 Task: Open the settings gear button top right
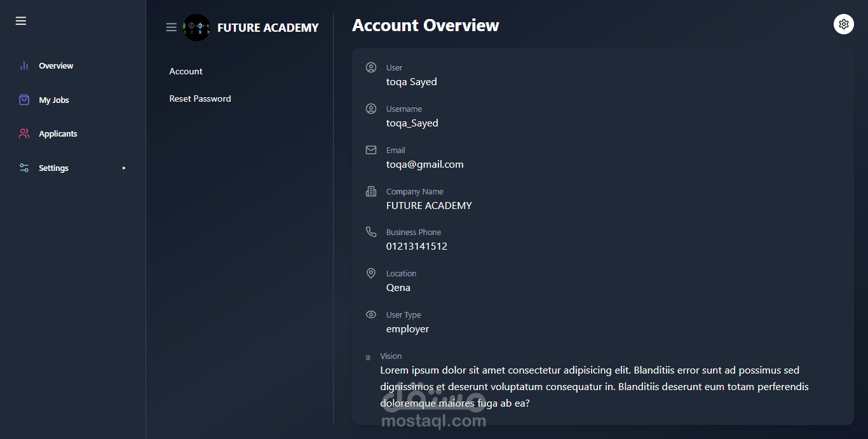pyautogui.click(x=844, y=24)
